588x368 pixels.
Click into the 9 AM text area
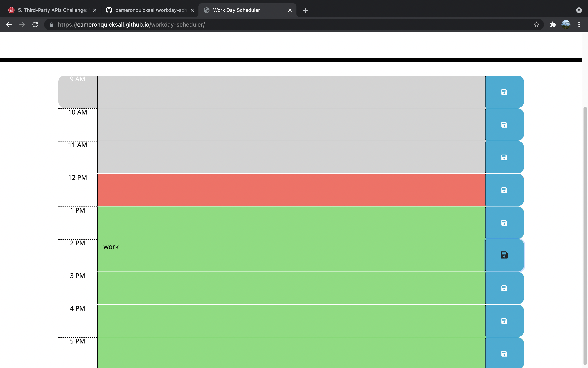291,92
